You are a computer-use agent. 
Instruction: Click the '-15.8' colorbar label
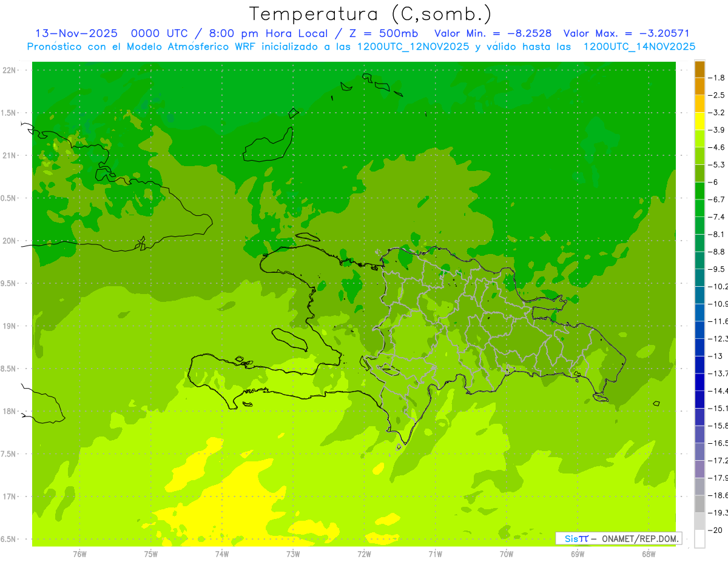click(x=720, y=426)
